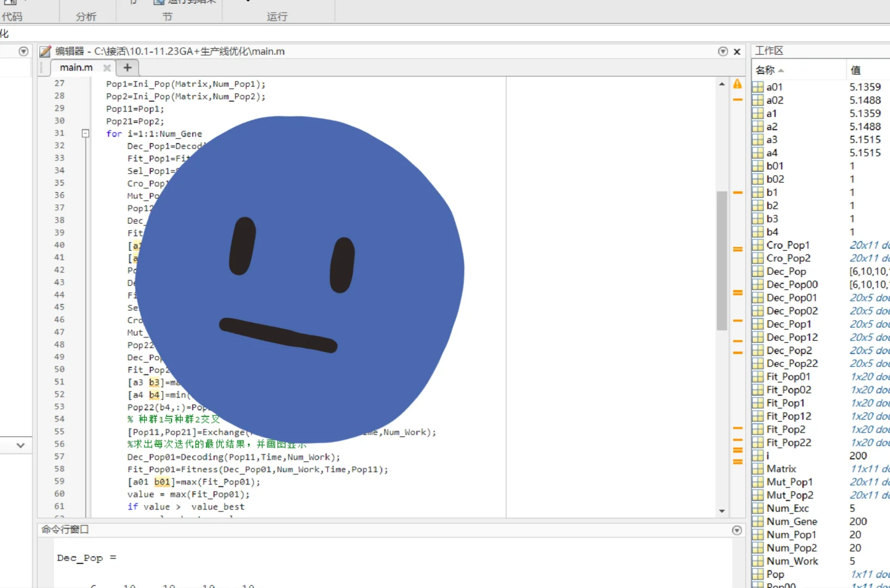
Task: Click the Dec_Pop01 variable icon
Action: pos(758,298)
